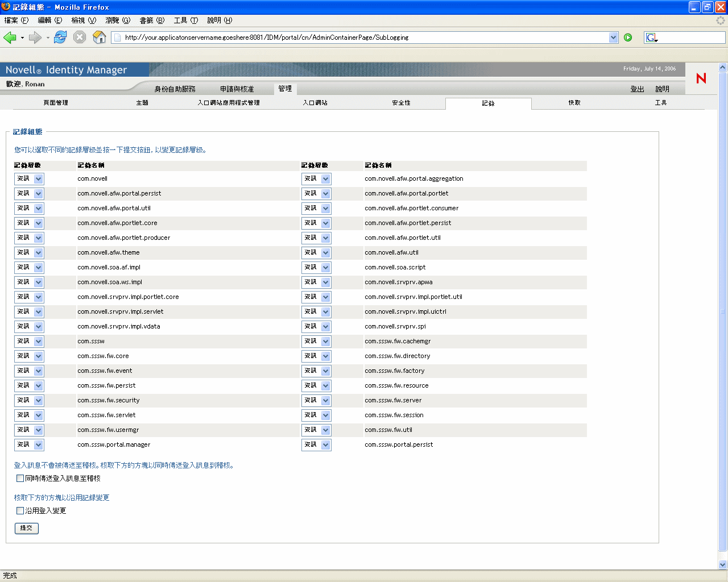The width and height of the screenshot is (728, 582).
Task: Select the 管理 tab
Action: [x=285, y=89]
